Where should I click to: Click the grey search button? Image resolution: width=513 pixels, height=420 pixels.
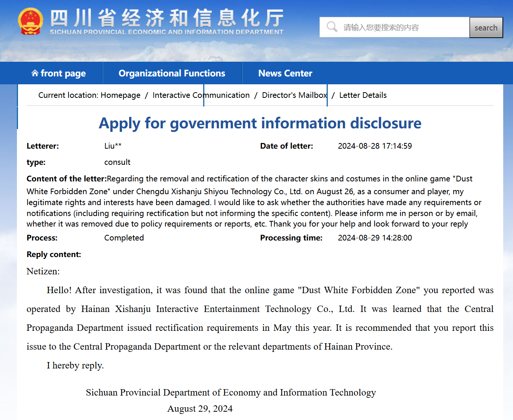click(x=486, y=27)
